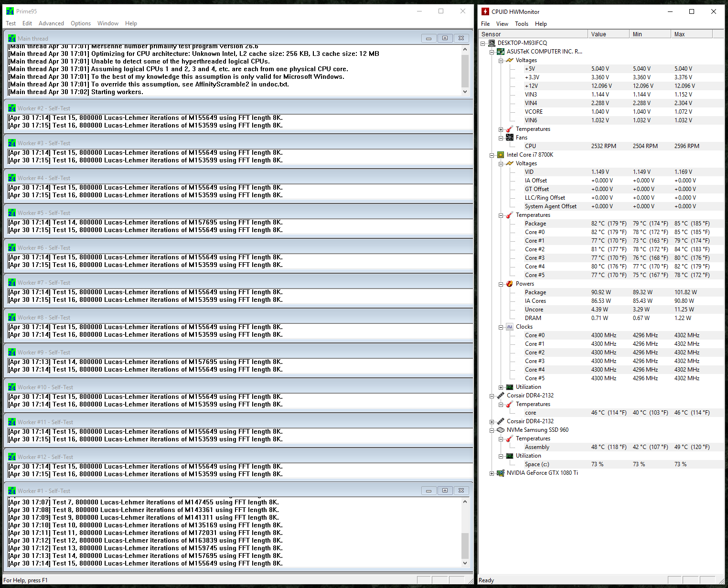728x588 pixels.
Task: Open the Tools menu in HWMonitor
Action: pyautogui.click(x=521, y=24)
